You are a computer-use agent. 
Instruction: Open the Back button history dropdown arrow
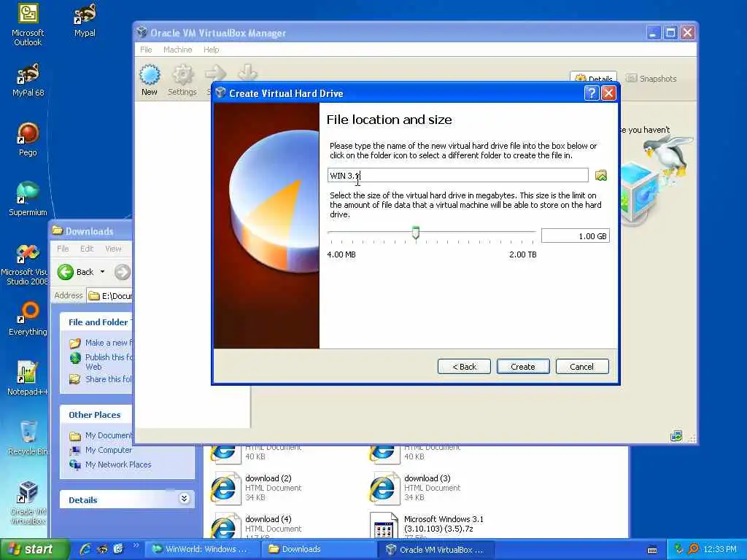pos(102,272)
